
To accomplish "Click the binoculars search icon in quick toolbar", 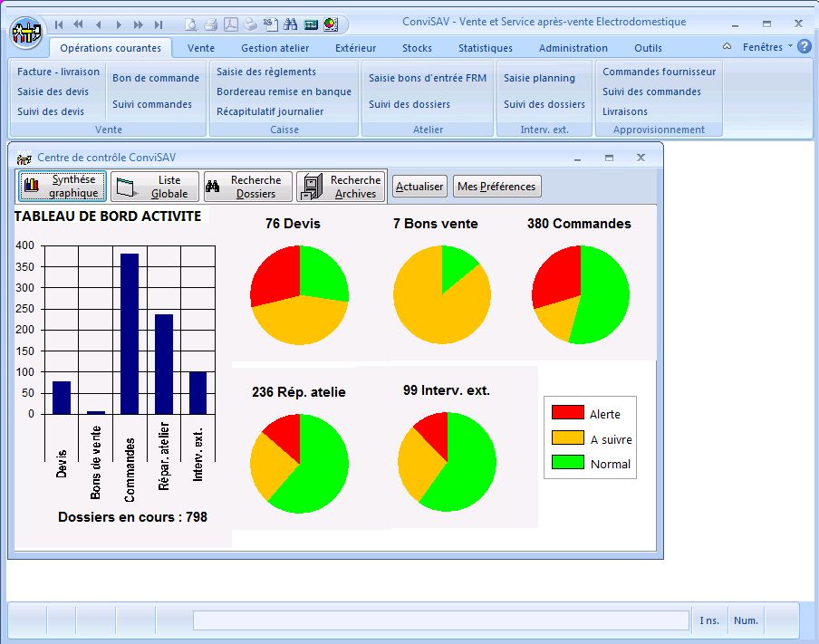I will [291, 24].
